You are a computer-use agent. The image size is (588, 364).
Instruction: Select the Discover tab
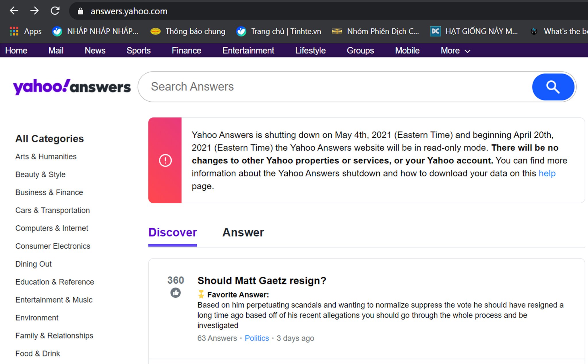[172, 233]
